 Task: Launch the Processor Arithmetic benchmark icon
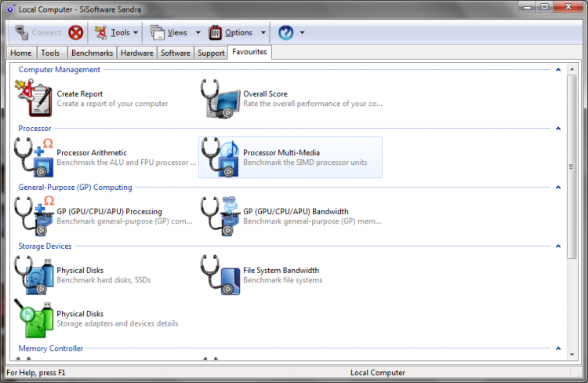click(x=34, y=157)
